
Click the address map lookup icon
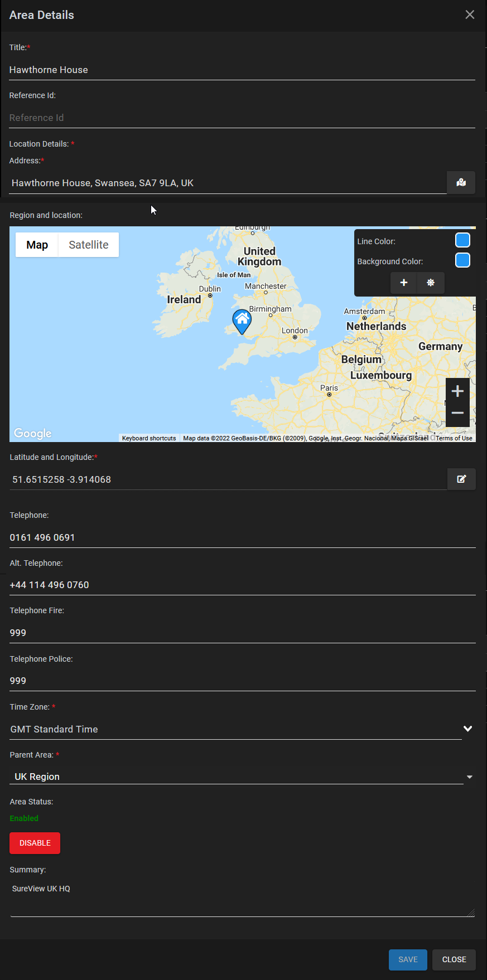coord(461,183)
